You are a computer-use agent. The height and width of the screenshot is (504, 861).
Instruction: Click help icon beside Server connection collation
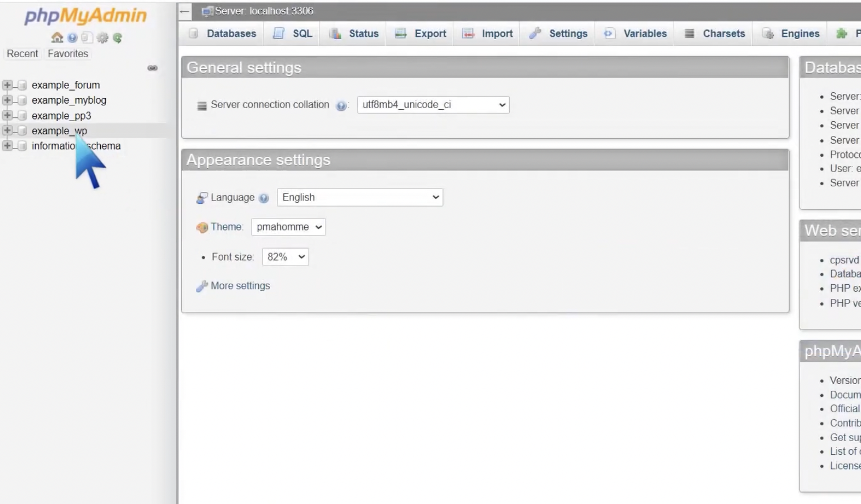click(x=341, y=106)
